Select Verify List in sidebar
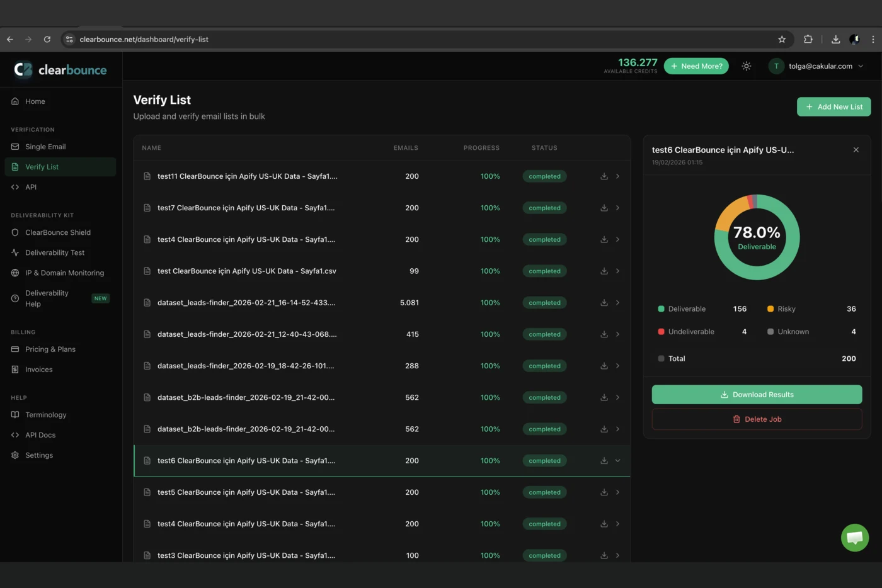 point(60,167)
